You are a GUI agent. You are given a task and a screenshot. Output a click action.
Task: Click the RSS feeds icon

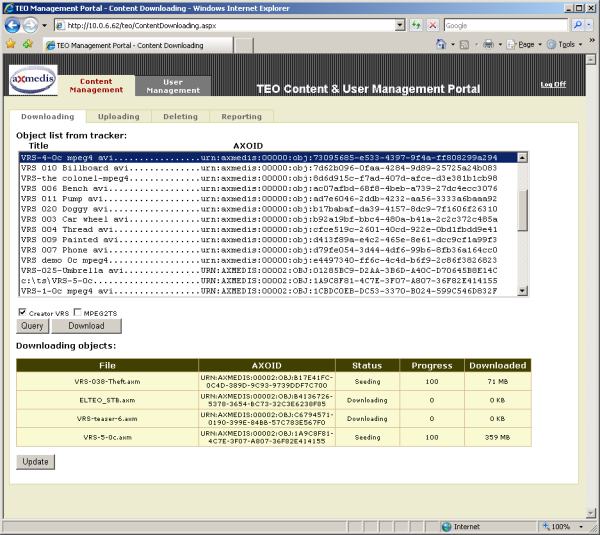[x=464, y=45]
